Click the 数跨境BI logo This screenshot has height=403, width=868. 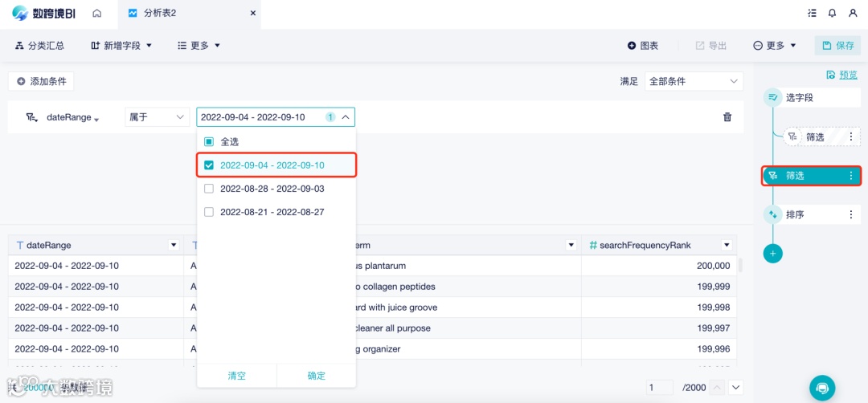[x=43, y=14]
